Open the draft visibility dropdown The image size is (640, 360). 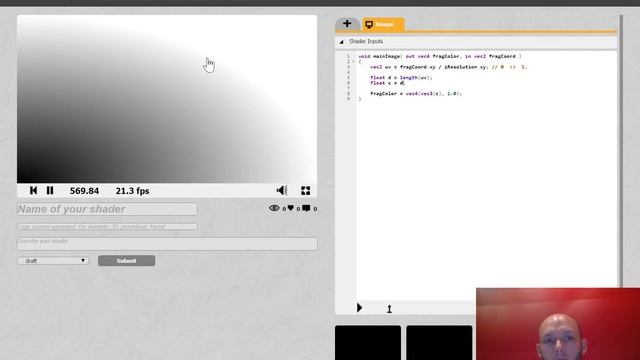click(53, 260)
